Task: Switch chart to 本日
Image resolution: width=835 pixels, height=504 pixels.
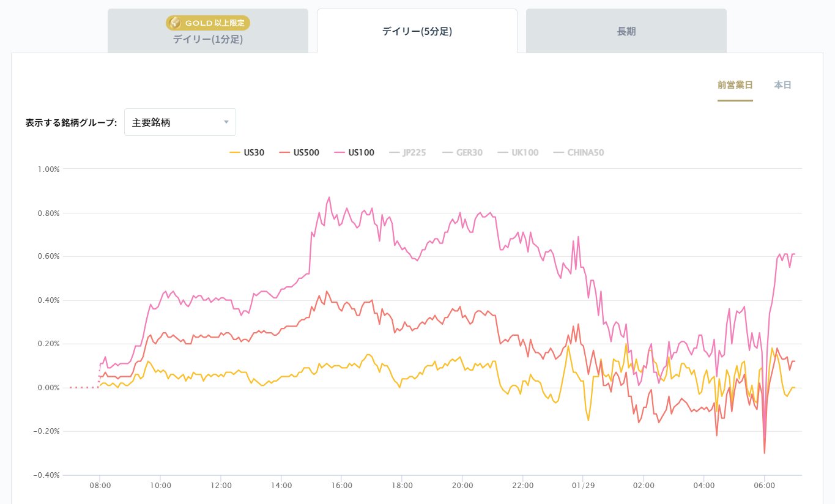Action: [782, 85]
